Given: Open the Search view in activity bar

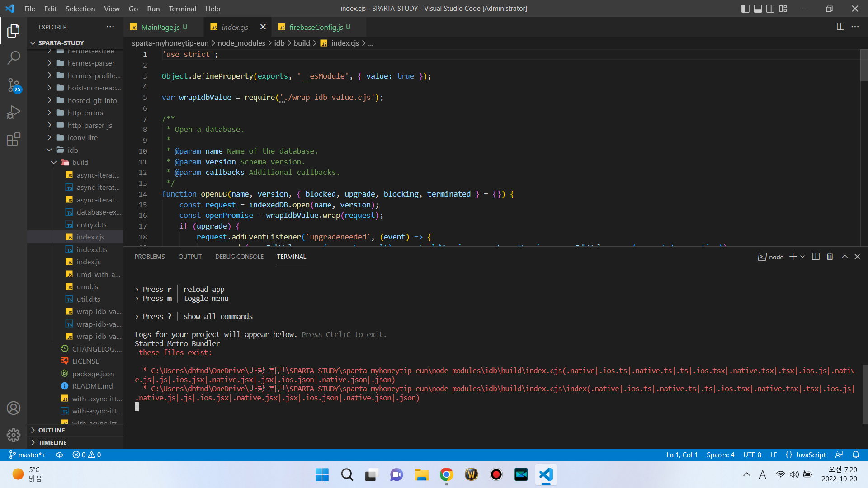Looking at the screenshot, I should click(14, 57).
